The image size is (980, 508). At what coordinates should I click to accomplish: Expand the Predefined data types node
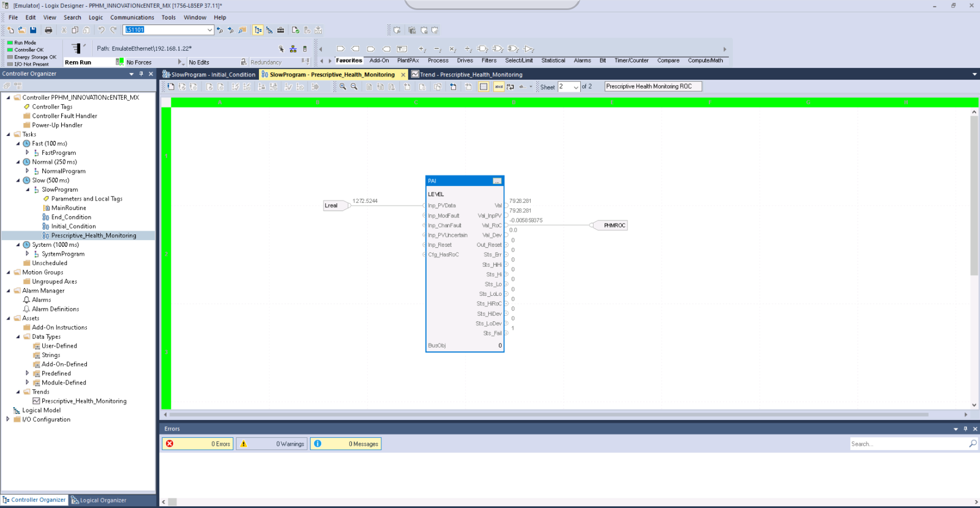[x=27, y=373]
